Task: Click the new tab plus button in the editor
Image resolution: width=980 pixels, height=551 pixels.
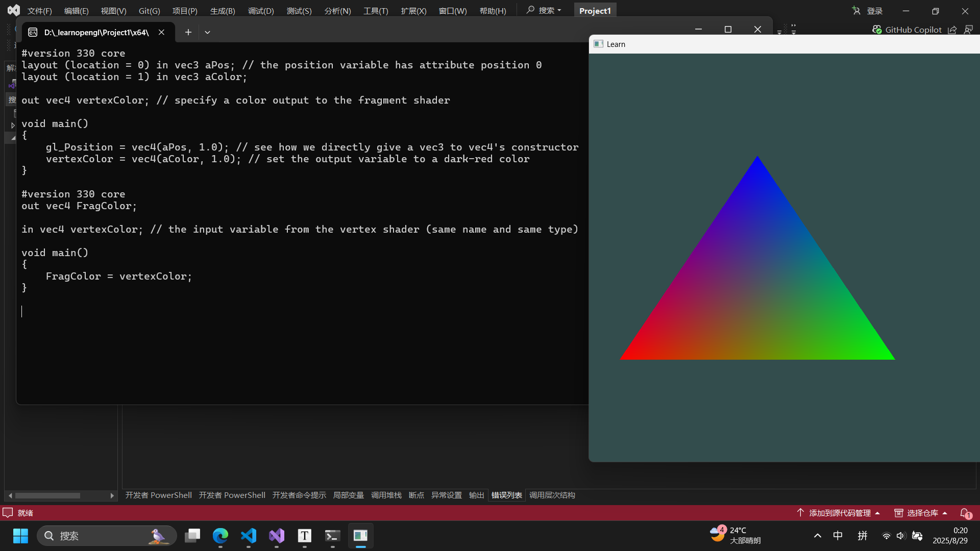Action: click(x=188, y=32)
